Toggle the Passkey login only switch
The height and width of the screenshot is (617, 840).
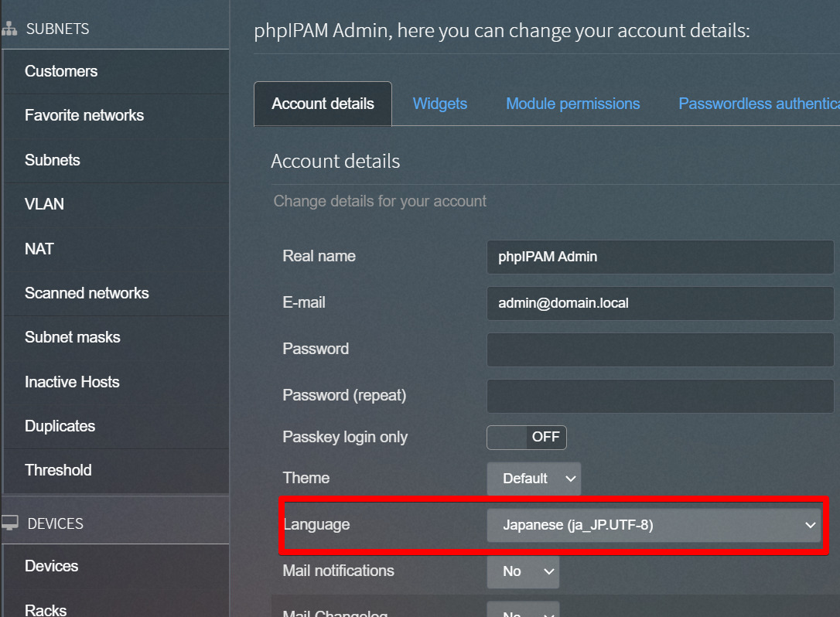pos(526,437)
